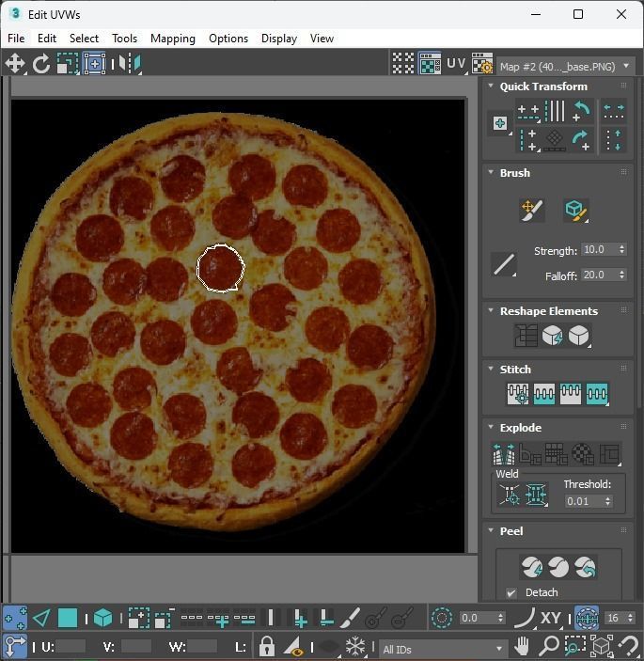Toggle Edge sub-object mode
Image resolution: width=644 pixels, height=661 pixels.
(41, 619)
